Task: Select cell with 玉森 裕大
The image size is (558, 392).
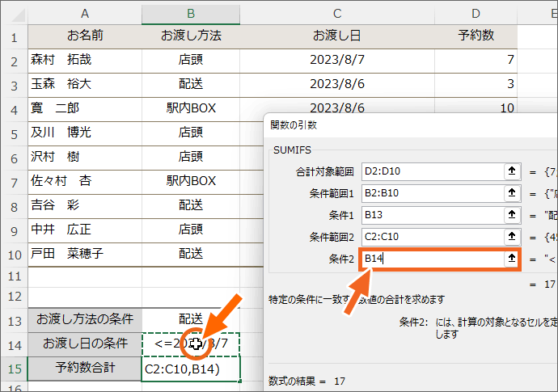Action: pyautogui.click(x=85, y=85)
